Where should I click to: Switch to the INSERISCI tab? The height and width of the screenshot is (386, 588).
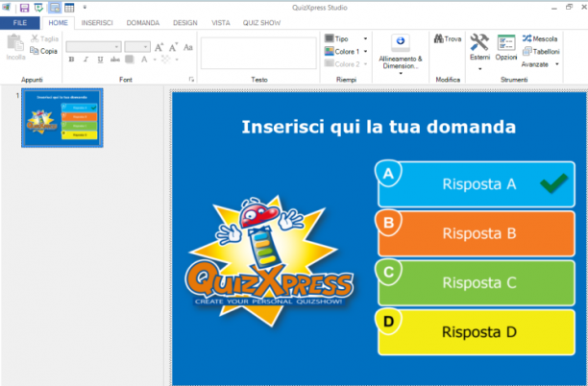point(97,23)
